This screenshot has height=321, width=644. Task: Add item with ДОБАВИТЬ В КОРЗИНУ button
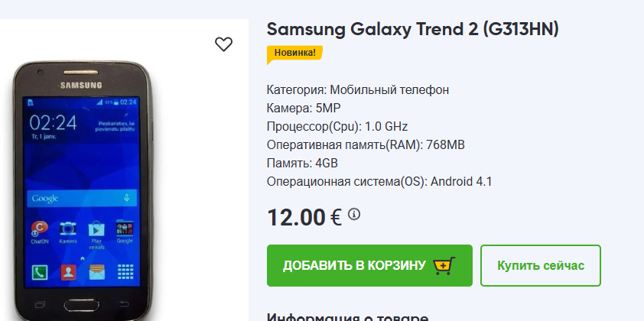(x=369, y=265)
